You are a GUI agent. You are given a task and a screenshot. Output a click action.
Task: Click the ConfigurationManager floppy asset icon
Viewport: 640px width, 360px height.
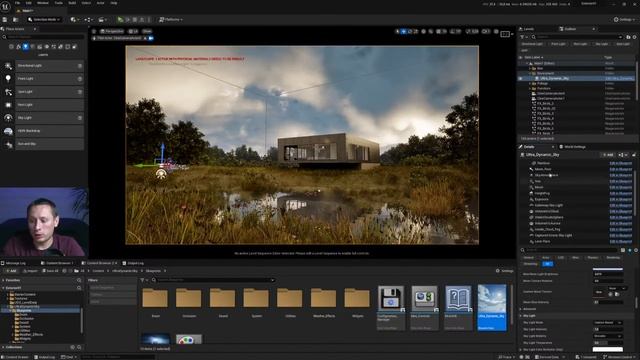391,299
